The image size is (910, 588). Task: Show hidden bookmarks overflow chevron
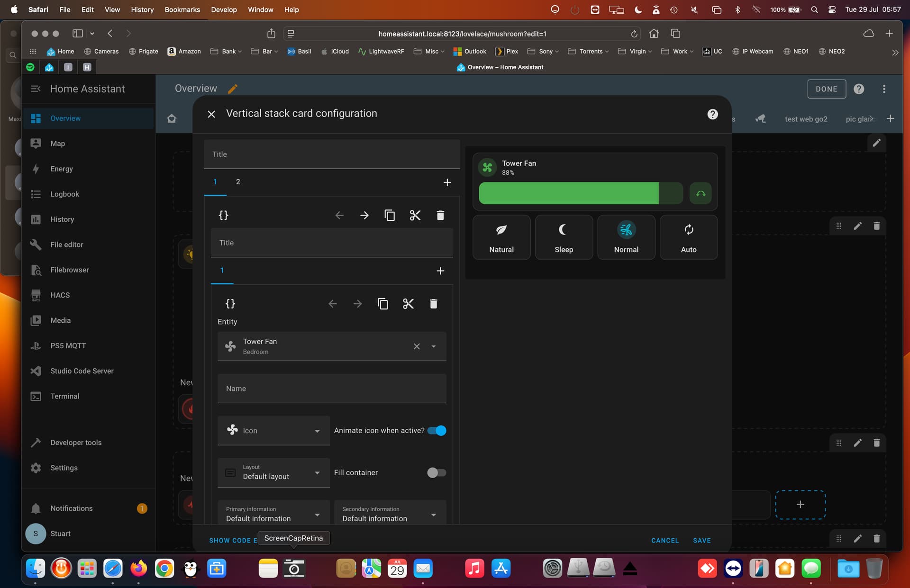895,53
